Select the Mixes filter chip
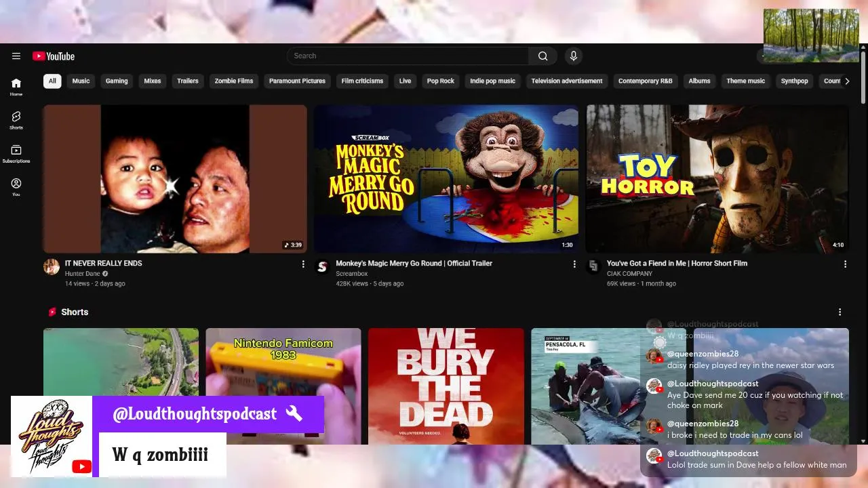868x488 pixels. (x=153, y=81)
